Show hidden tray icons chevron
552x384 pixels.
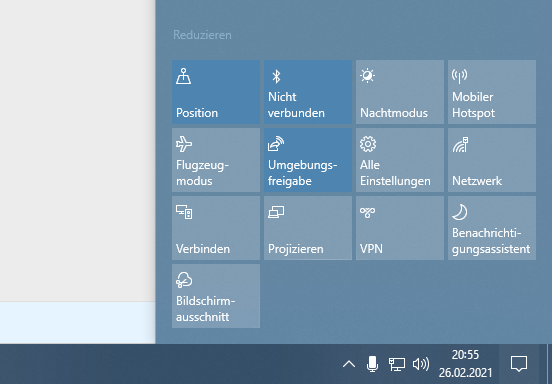click(x=349, y=364)
